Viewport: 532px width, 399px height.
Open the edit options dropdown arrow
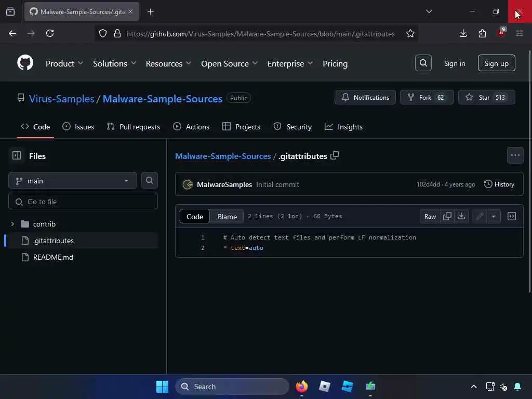(494, 216)
